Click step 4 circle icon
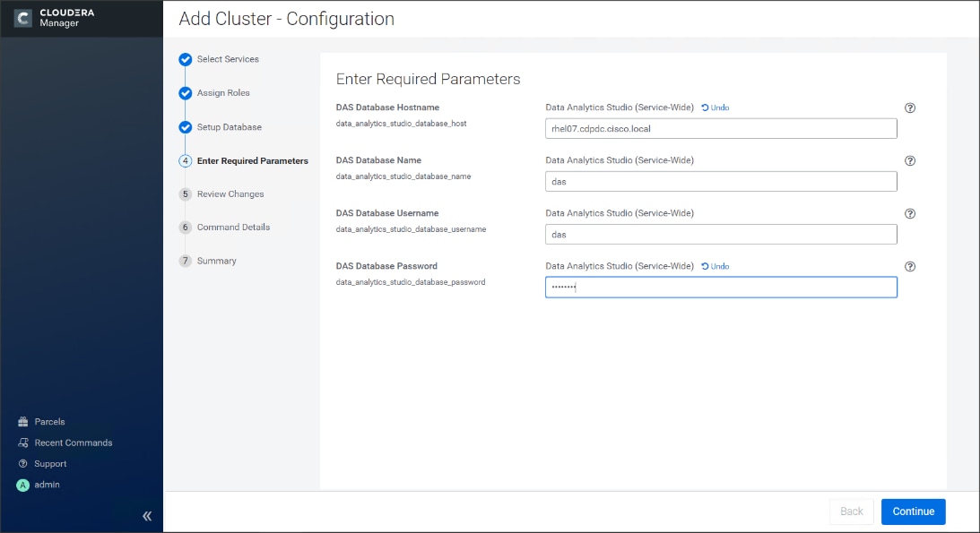 point(185,161)
